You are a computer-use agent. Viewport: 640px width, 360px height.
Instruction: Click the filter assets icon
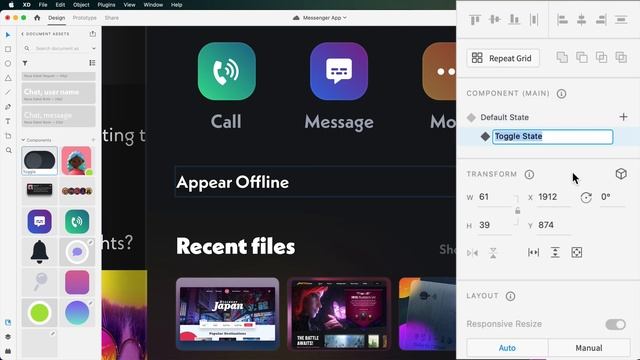pos(25,63)
